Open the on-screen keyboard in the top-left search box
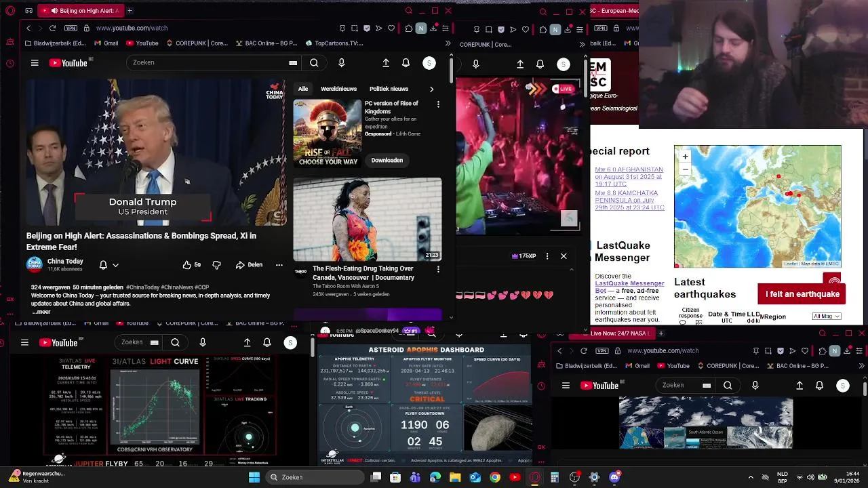 pyautogui.click(x=293, y=63)
